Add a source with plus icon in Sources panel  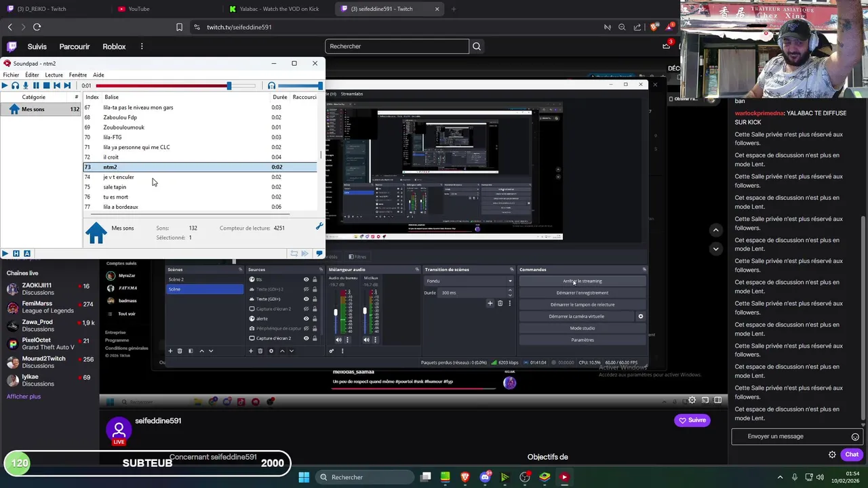[251, 351]
